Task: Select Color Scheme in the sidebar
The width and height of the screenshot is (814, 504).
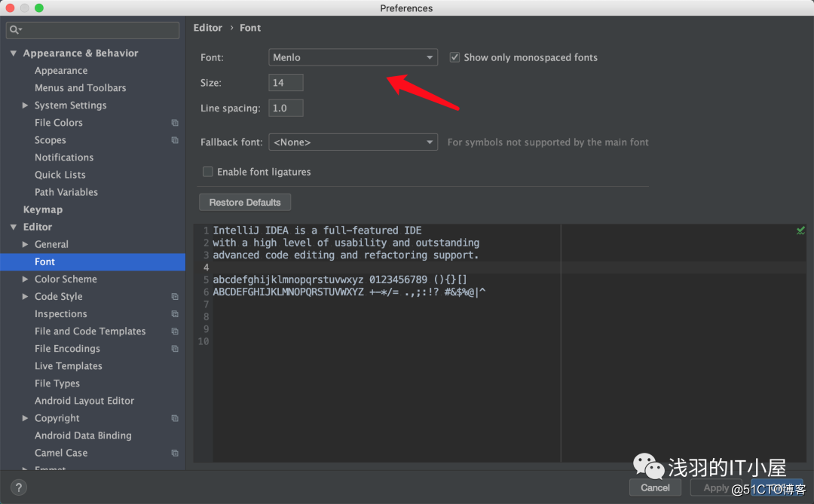Action: [x=65, y=279]
